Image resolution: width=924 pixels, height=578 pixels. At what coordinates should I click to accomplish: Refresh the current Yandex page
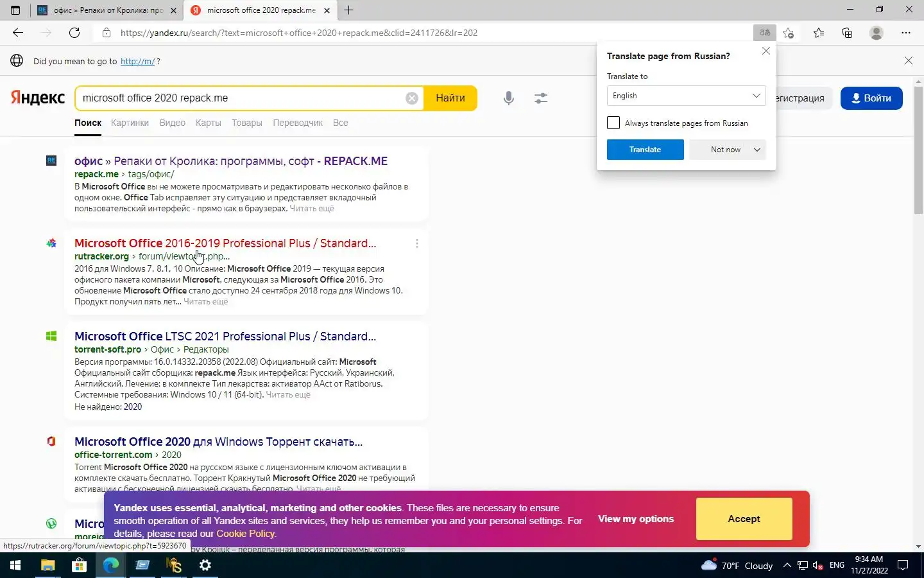[x=74, y=33]
